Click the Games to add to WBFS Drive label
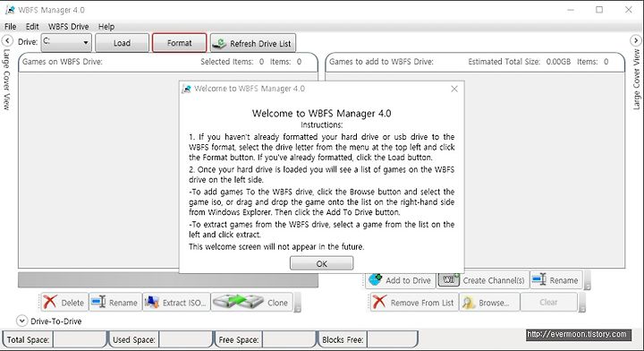Viewport: 644px width, 351px height. pyautogui.click(x=381, y=62)
